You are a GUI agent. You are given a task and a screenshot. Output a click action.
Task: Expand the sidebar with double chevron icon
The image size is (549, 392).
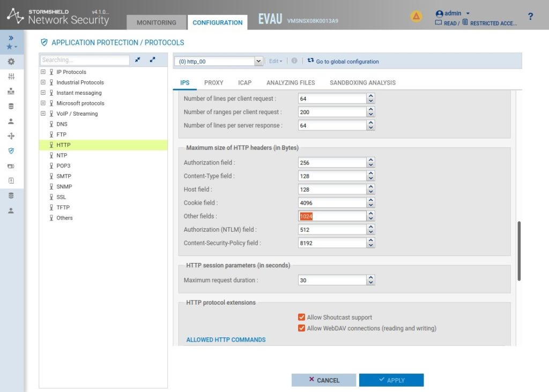(11, 38)
